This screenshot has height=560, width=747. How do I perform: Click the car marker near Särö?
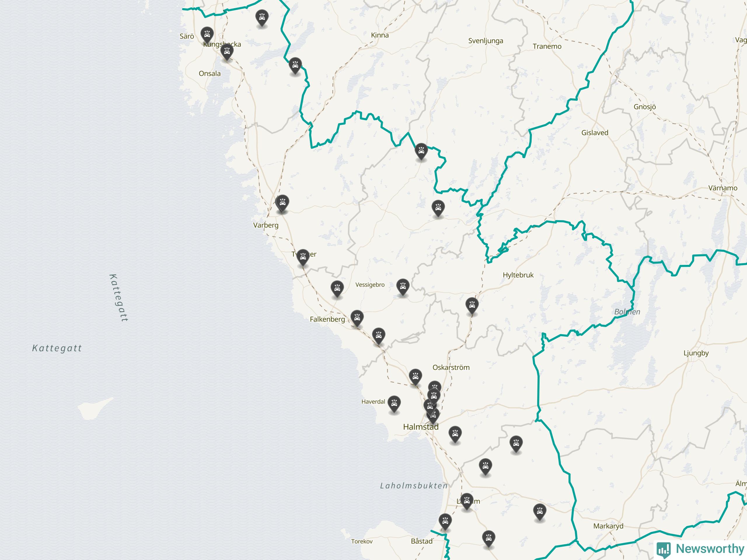tap(207, 34)
